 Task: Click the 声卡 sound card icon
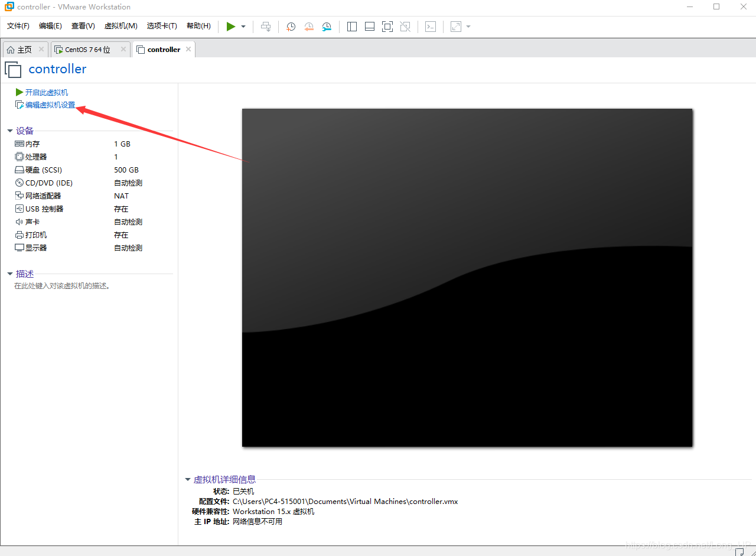pos(19,222)
